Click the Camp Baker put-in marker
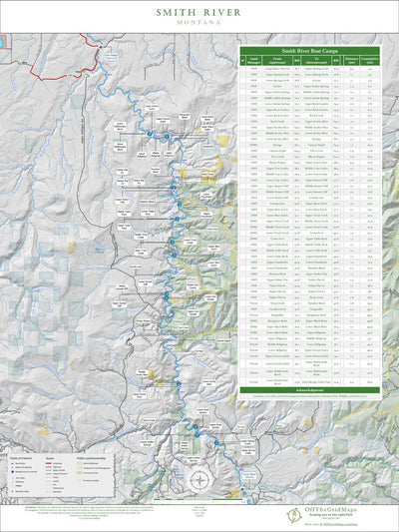 point(242,489)
